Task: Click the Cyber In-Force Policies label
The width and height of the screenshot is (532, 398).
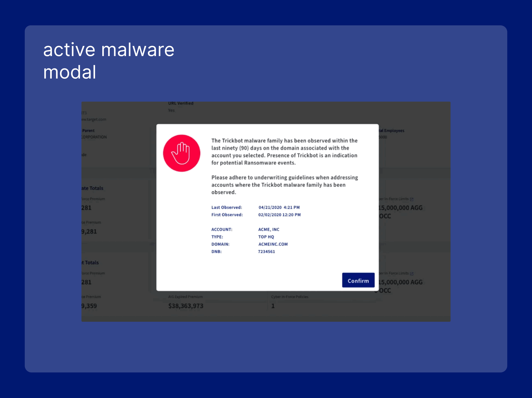Action: [x=290, y=297]
